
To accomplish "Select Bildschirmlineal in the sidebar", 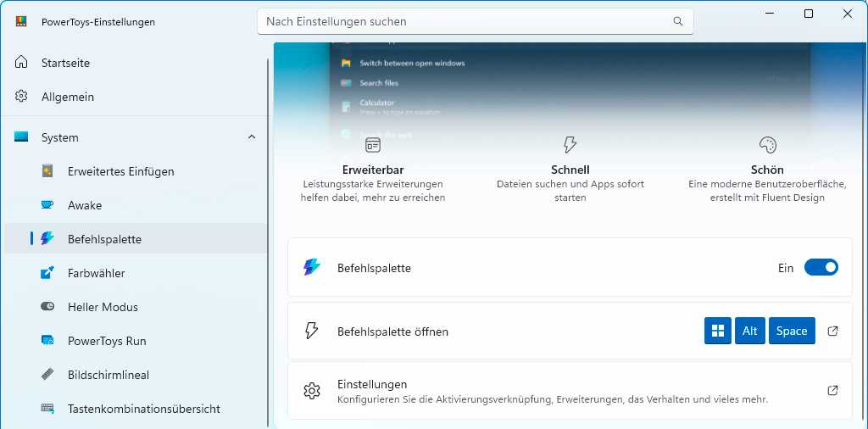I will click(135, 374).
